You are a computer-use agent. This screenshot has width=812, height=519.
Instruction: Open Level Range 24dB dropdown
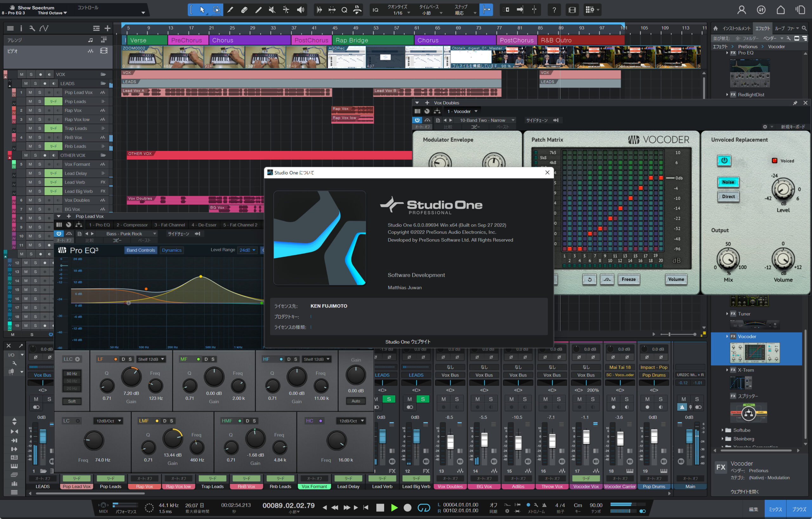pyautogui.click(x=247, y=250)
